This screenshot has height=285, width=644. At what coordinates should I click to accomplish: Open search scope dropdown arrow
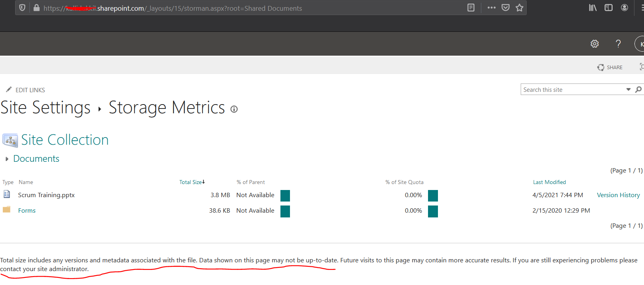coord(628,89)
